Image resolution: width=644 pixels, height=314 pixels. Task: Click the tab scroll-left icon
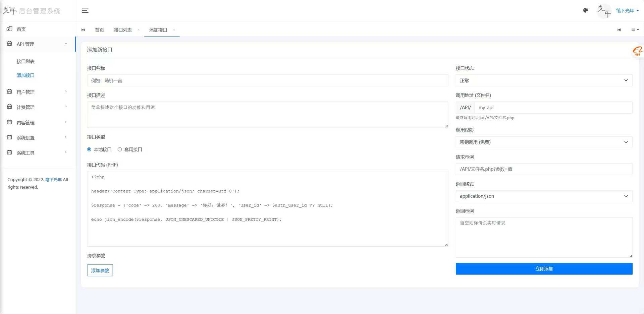83,30
